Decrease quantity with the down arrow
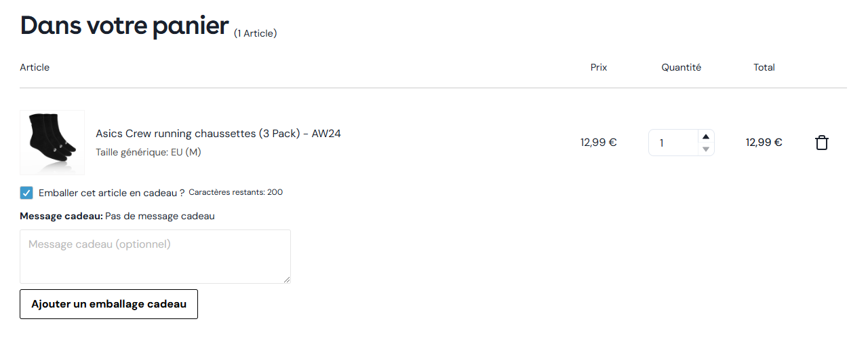The width and height of the screenshot is (868, 351). point(706,149)
